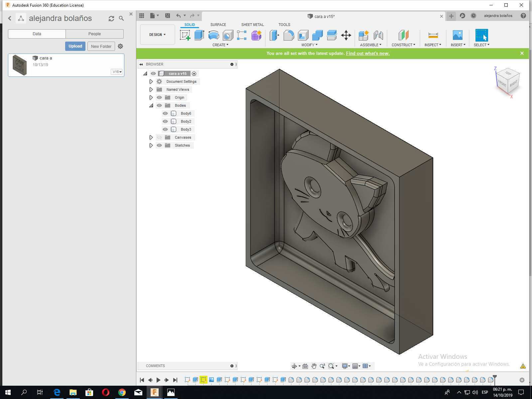Hide Body6 with its eye icon
532x399 pixels.
pos(165,113)
